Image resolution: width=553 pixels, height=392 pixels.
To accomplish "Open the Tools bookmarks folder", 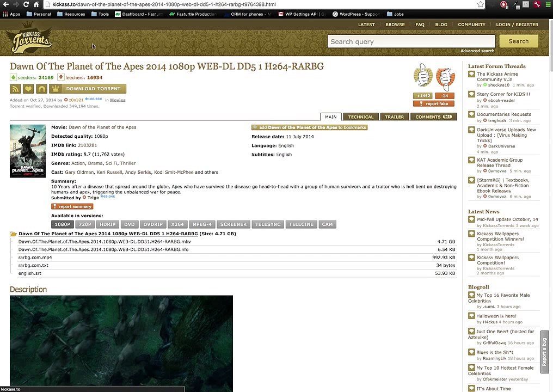I will point(100,14).
